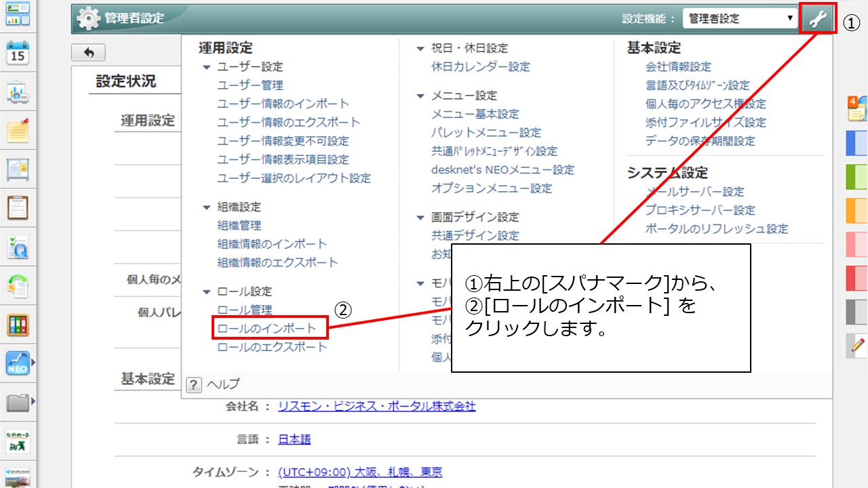
Task: Open ユーザー情報変更不可設定
Action: click(x=283, y=141)
